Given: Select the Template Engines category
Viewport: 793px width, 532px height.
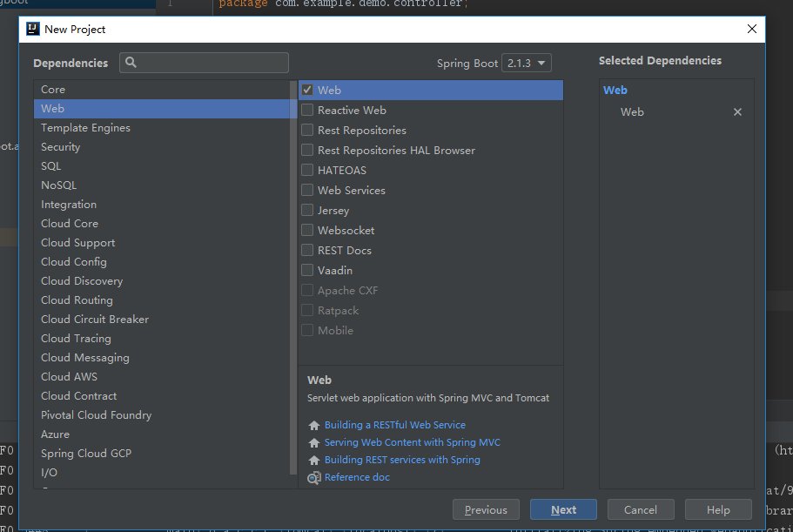Looking at the screenshot, I should (162, 128).
